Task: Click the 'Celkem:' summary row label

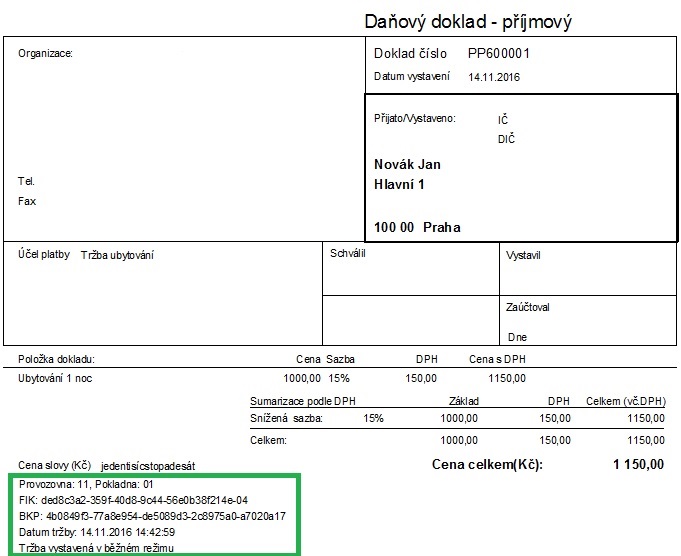Action: point(268,440)
